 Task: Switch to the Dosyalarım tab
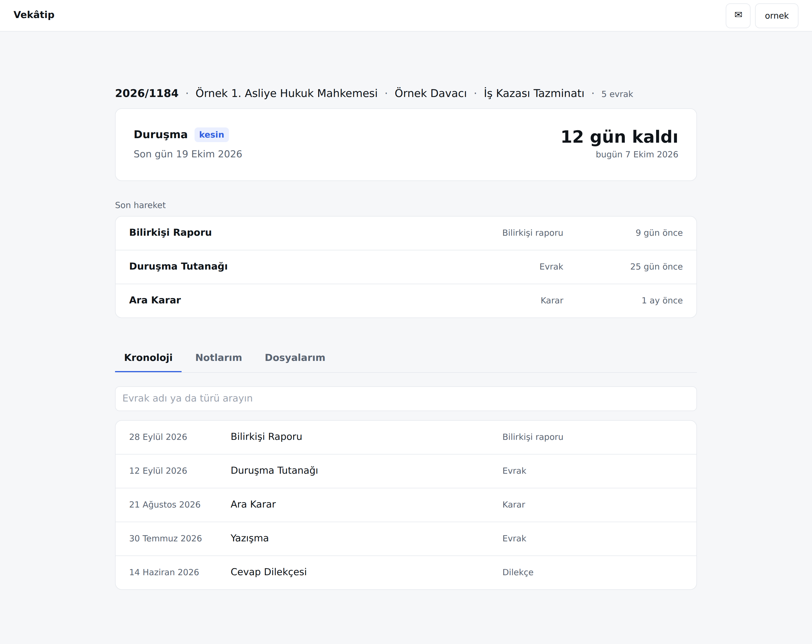[295, 358]
